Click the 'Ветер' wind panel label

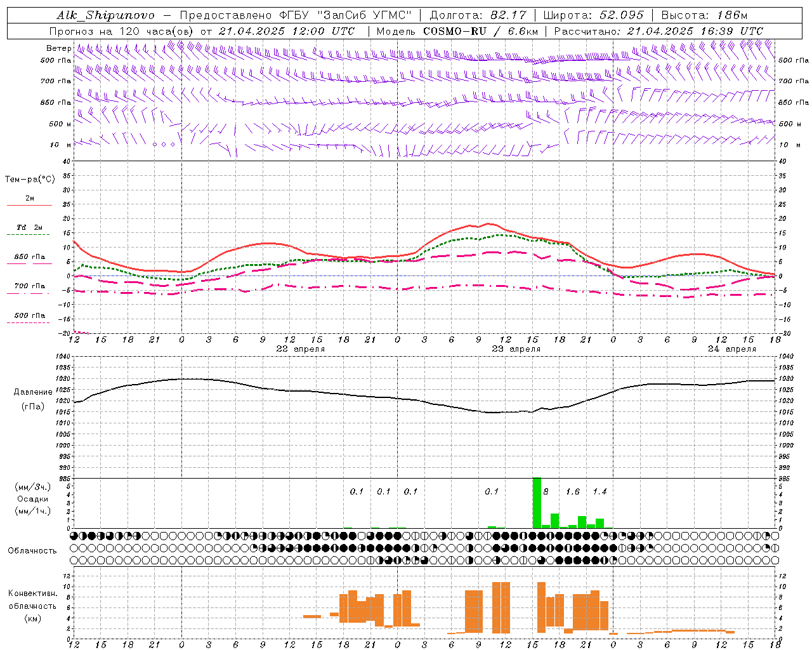(x=58, y=48)
